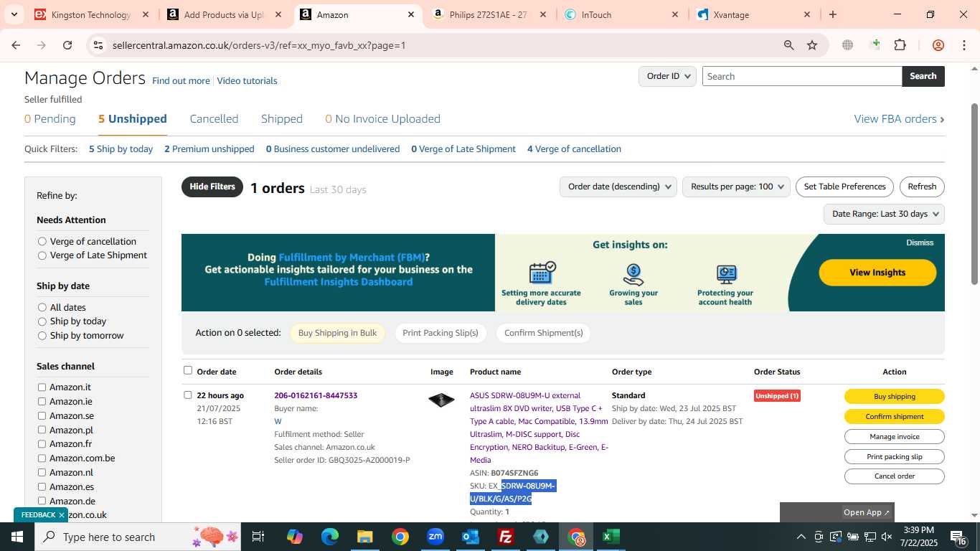Open FileZilla from taskbar

coord(506,537)
